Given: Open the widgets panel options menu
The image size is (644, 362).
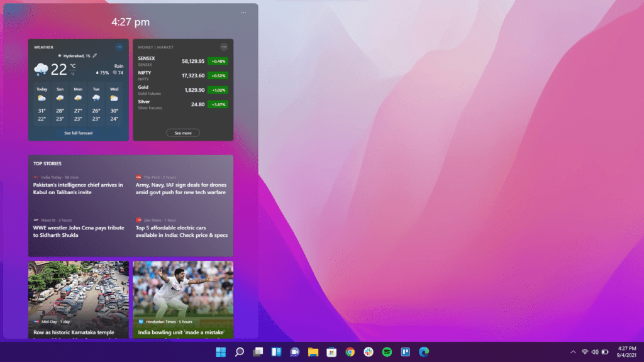Looking at the screenshot, I should (243, 13).
